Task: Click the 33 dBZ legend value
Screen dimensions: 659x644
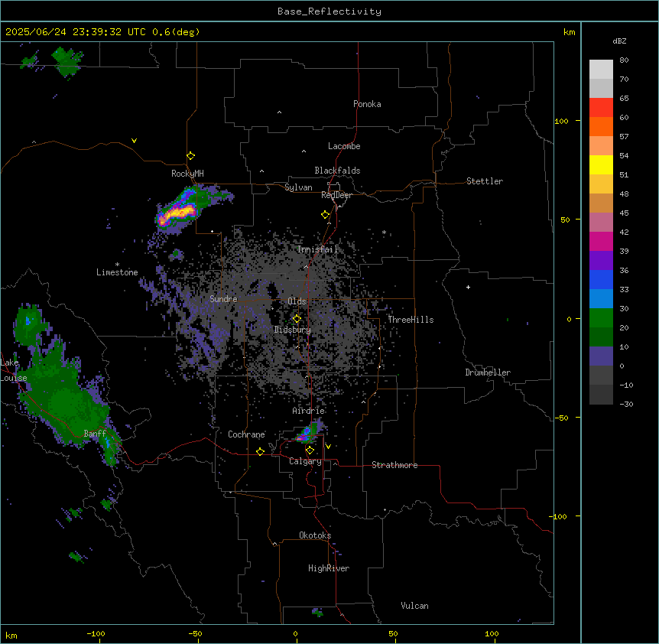Action: click(x=624, y=290)
